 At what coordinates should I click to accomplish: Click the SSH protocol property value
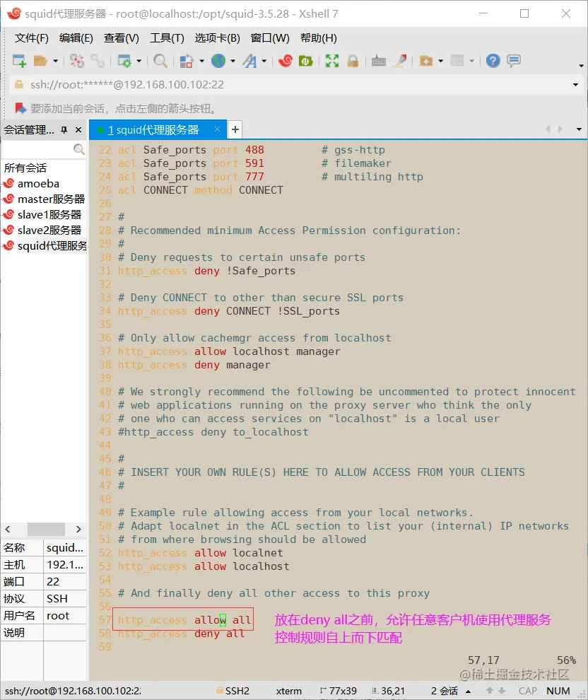[57, 599]
